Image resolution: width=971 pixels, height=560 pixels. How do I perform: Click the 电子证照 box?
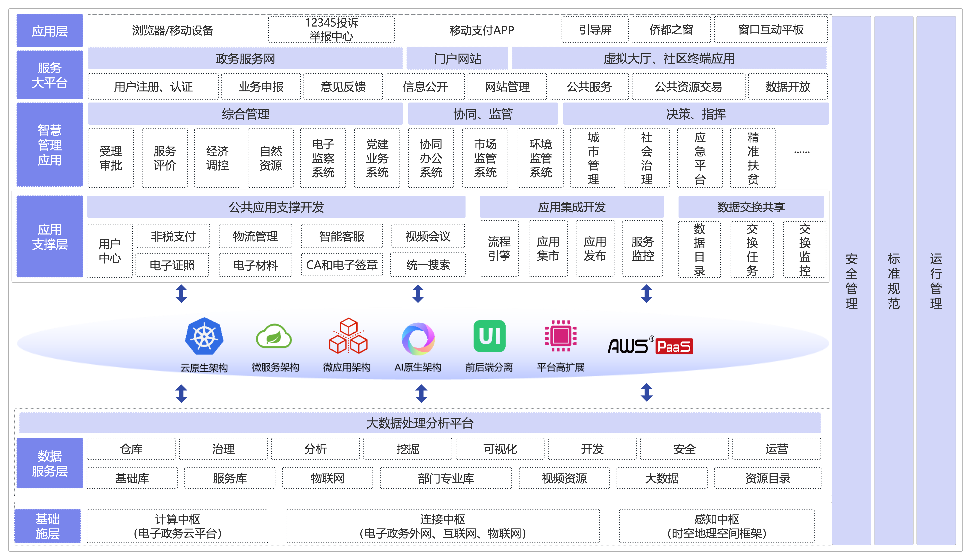172,265
